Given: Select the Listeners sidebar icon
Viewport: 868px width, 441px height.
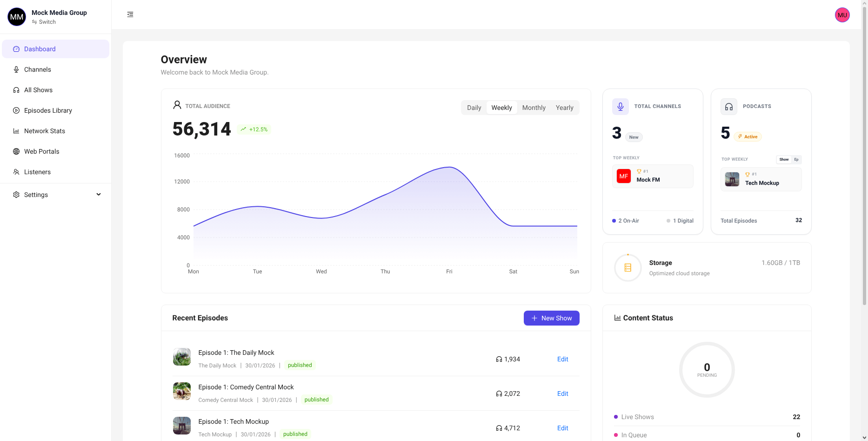Looking at the screenshot, I should point(16,172).
